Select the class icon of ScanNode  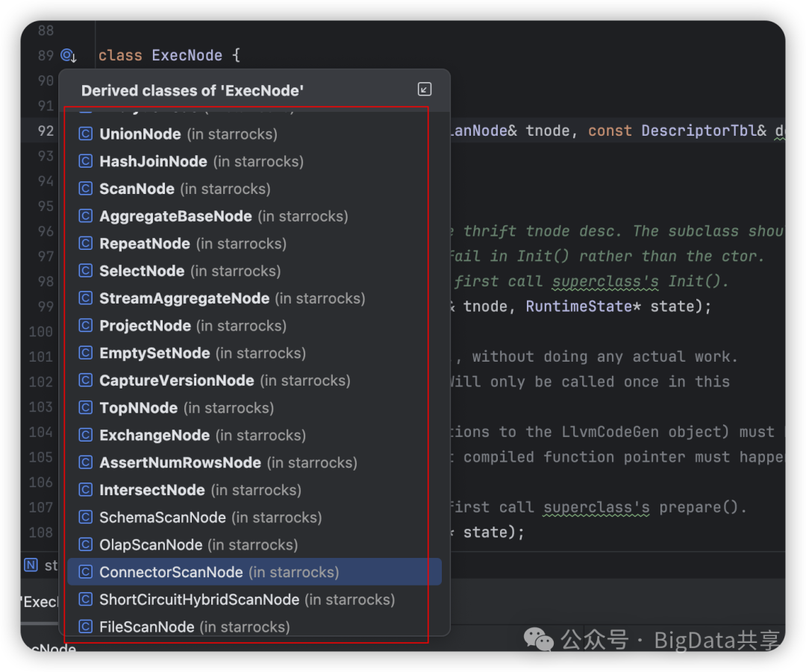(x=85, y=189)
